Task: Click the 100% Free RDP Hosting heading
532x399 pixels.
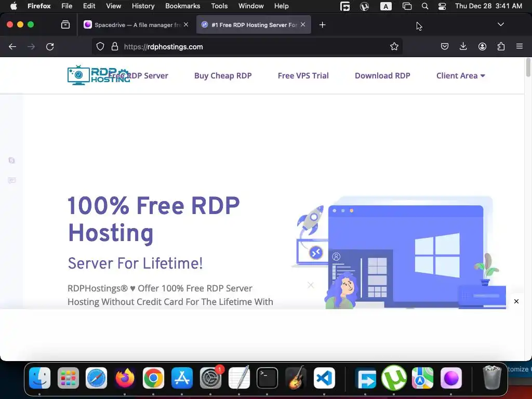Action: (x=154, y=220)
